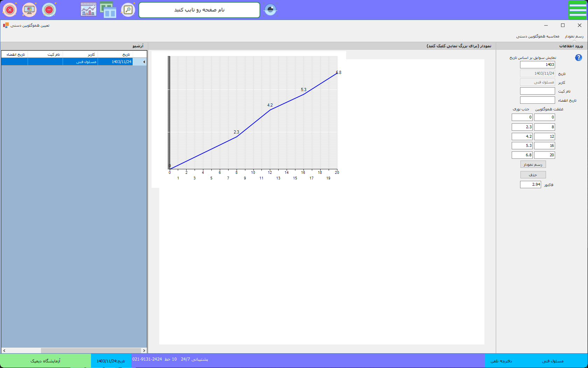Click the year filter field showing 1403
Viewport: 588px width, 368px height.
[x=537, y=65]
